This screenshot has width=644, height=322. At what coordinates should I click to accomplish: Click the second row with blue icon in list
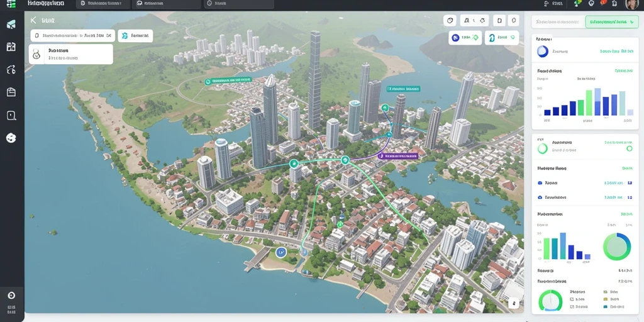pyautogui.click(x=585, y=197)
